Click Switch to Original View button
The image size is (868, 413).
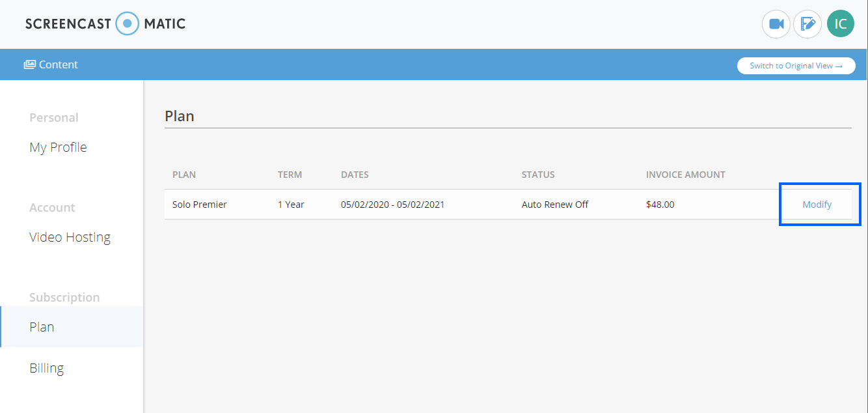(796, 66)
